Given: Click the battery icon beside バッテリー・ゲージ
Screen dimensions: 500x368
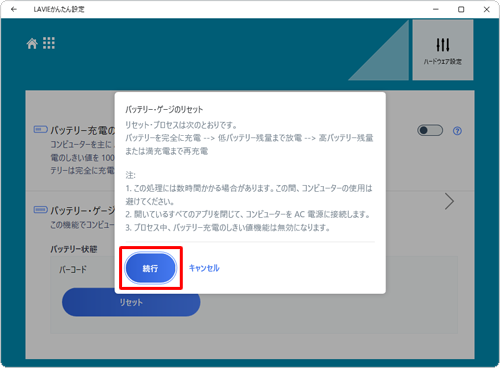Looking at the screenshot, I should pos(41,210).
